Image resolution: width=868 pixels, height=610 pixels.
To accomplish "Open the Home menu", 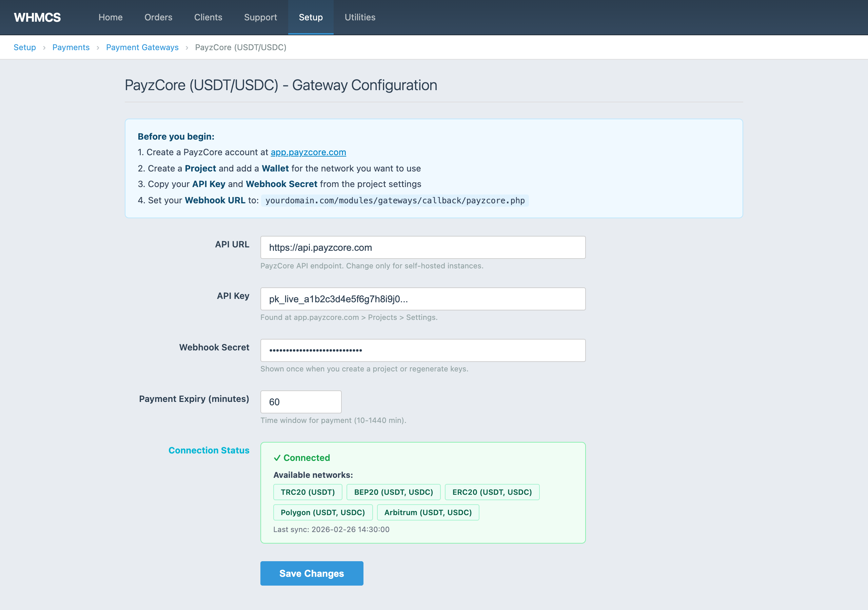I will (111, 17).
